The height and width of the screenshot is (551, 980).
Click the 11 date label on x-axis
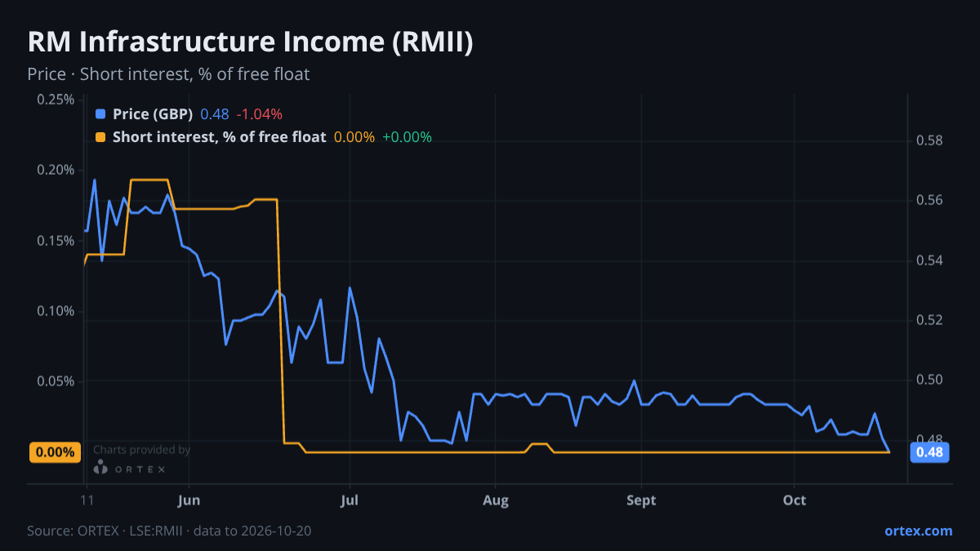tap(87, 500)
